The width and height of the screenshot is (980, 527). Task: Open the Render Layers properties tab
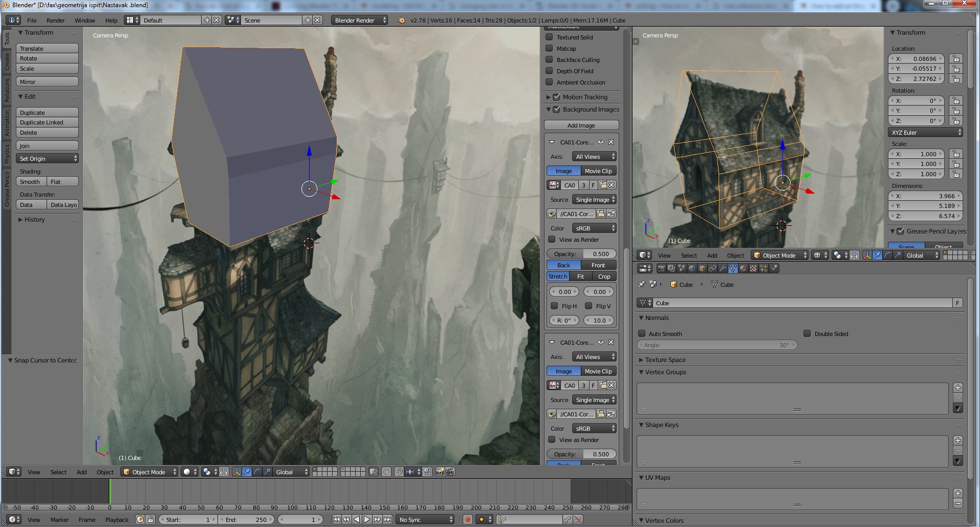(671, 268)
